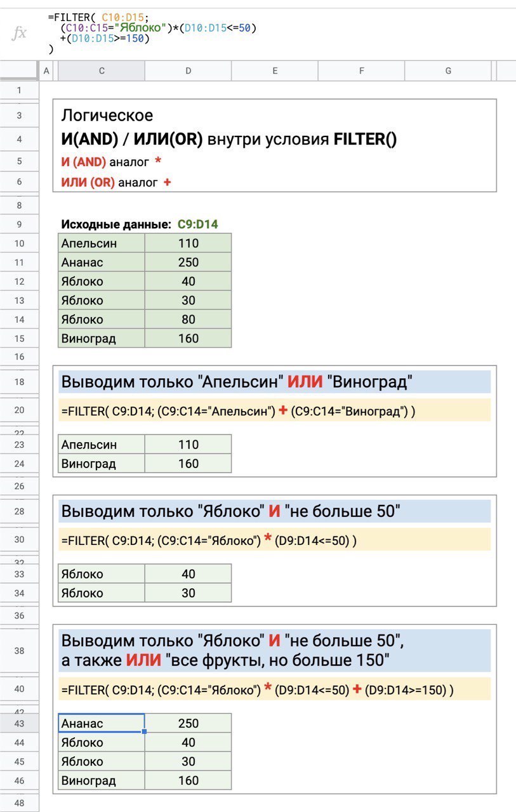The image size is (516, 812).
Task: Select the column C header
Action: pos(102,71)
